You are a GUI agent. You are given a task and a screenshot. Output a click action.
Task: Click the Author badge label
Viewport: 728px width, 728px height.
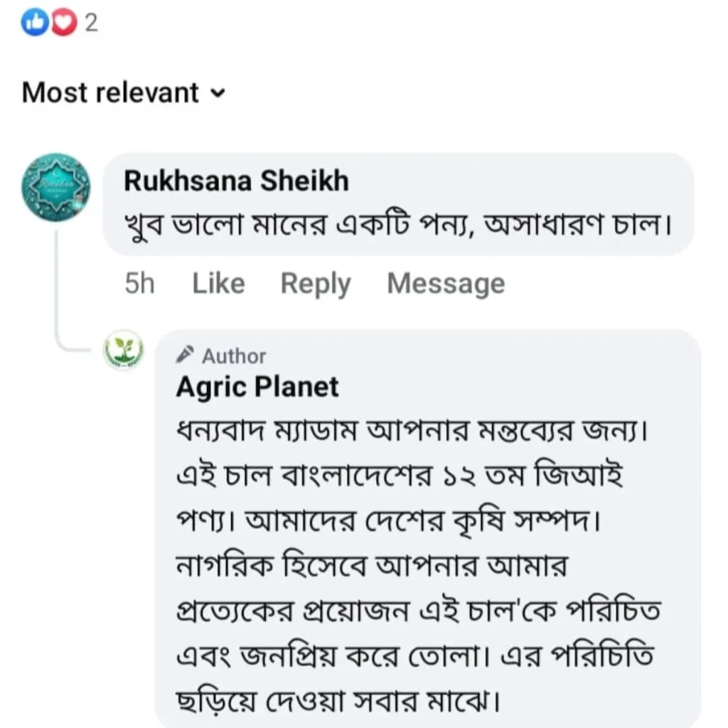pyautogui.click(x=234, y=355)
